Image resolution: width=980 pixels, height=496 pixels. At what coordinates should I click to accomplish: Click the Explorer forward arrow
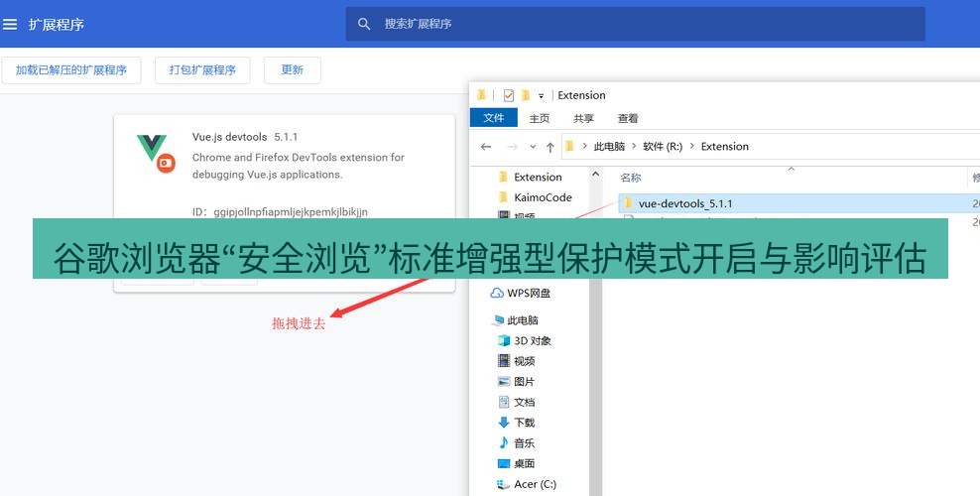[x=512, y=147]
